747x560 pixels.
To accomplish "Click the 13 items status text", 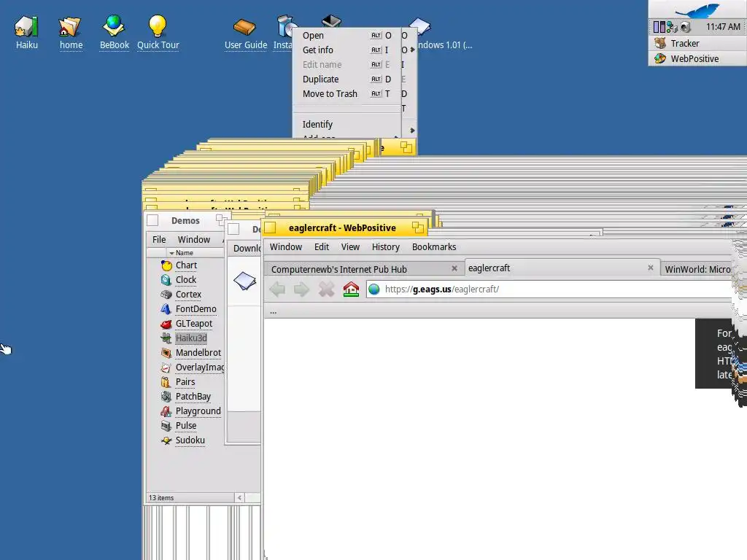I will [161, 497].
